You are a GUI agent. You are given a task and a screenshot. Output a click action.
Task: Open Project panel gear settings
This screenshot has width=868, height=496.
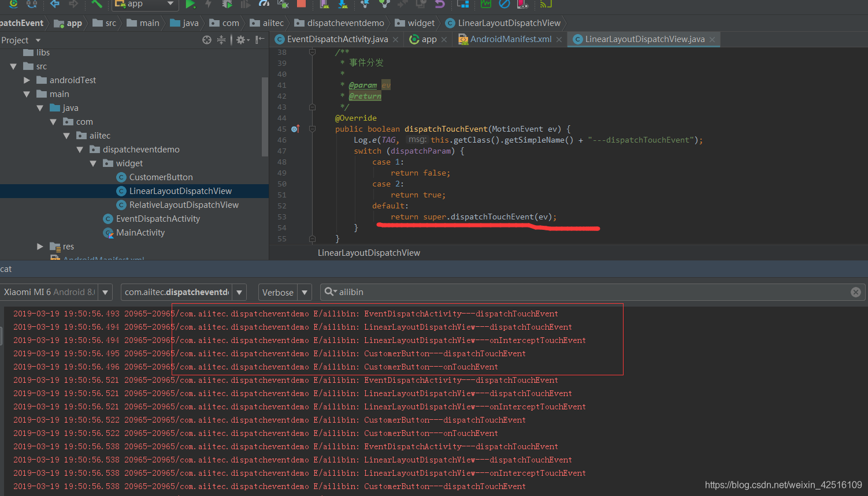pyautogui.click(x=242, y=40)
